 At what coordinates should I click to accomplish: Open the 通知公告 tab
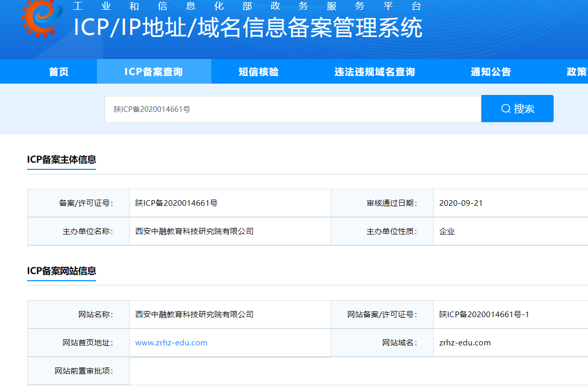(x=491, y=72)
